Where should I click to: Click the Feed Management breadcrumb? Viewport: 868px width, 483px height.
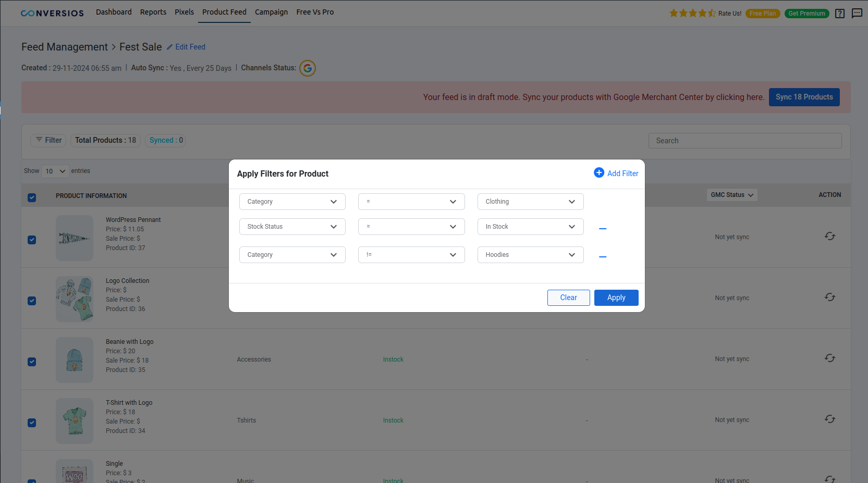click(65, 47)
